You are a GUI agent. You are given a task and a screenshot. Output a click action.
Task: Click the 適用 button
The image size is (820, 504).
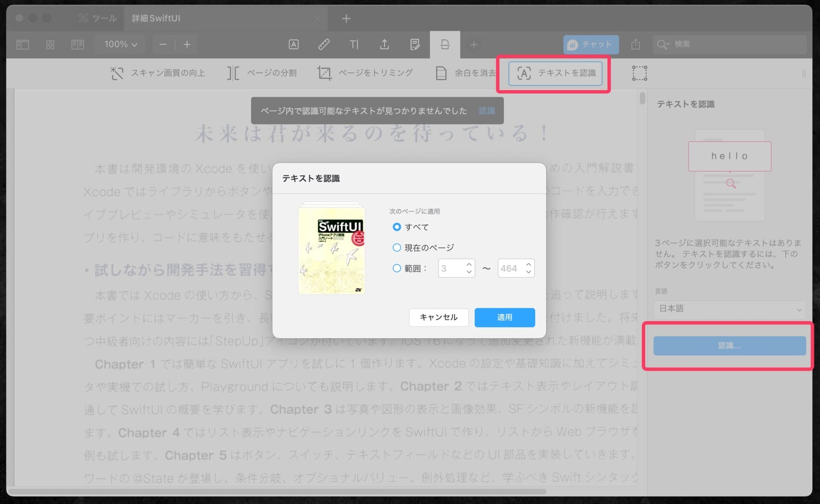click(x=504, y=317)
